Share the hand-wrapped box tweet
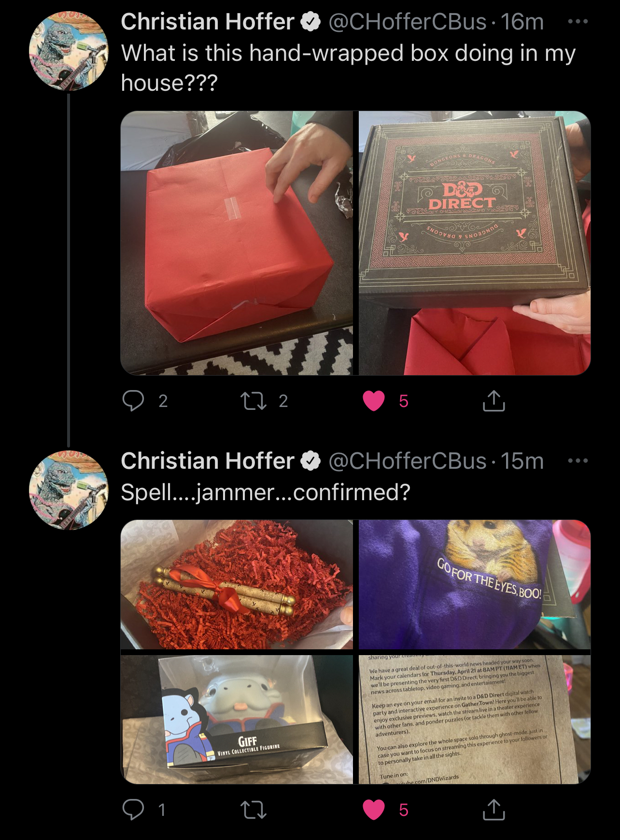 point(493,401)
